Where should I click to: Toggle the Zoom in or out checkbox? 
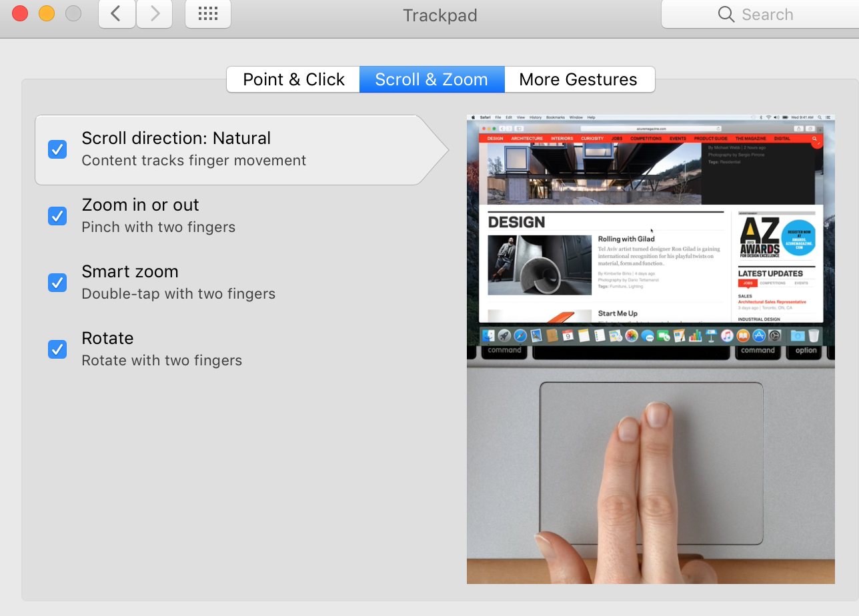57,216
